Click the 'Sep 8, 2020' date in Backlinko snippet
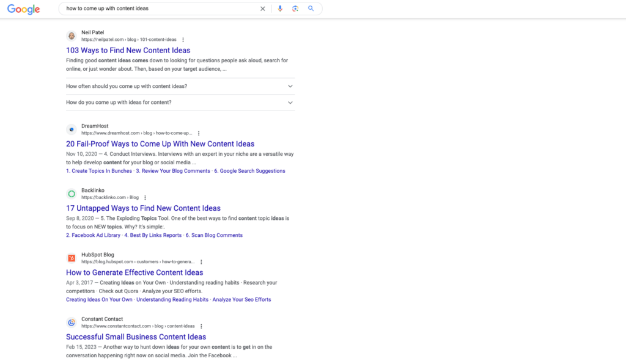 (x=80, y=219)
